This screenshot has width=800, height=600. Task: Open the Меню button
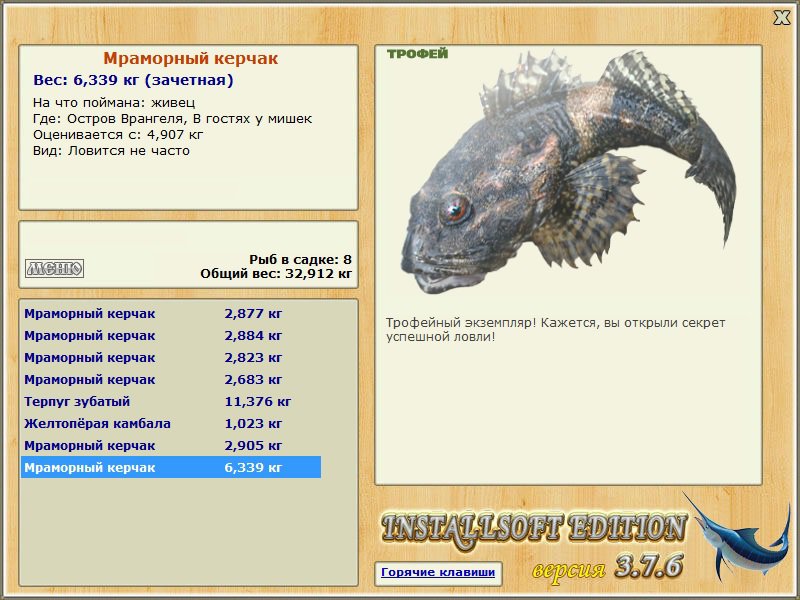click(55, 268)
